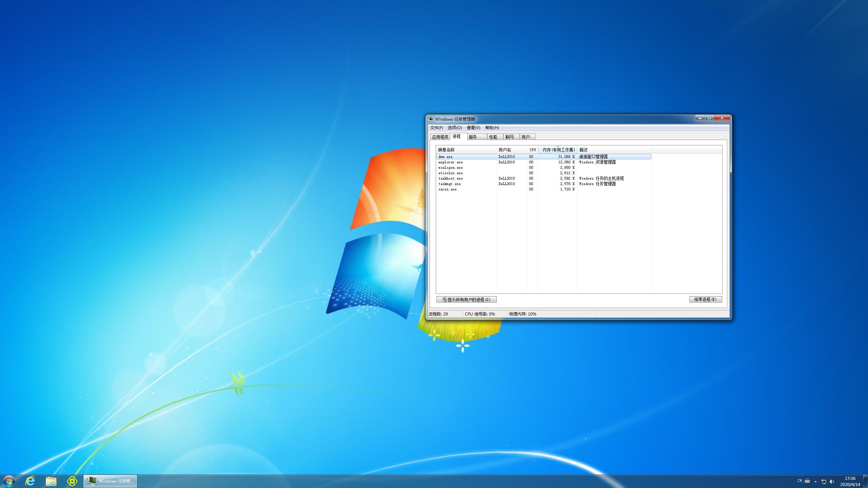868x488 pixels.
Task: Click description Windows 任务的主机进程
Action: coord(601,179)
